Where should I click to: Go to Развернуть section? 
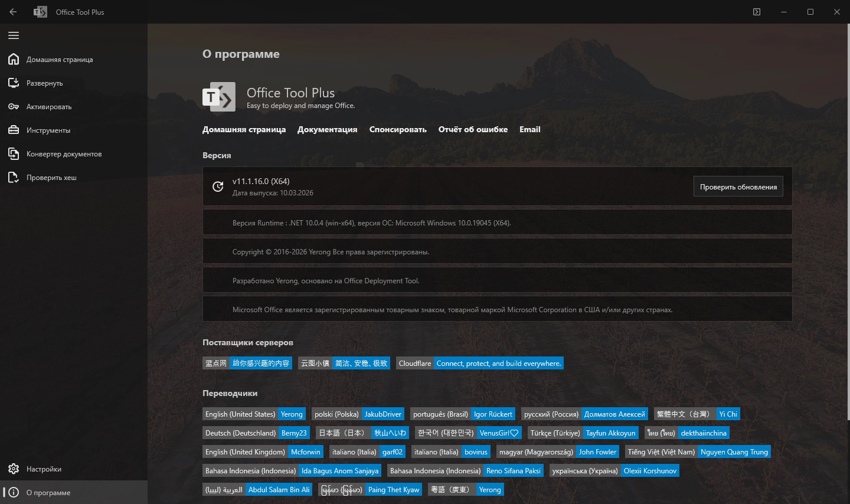pyautogui.click(x=74, y=83)
